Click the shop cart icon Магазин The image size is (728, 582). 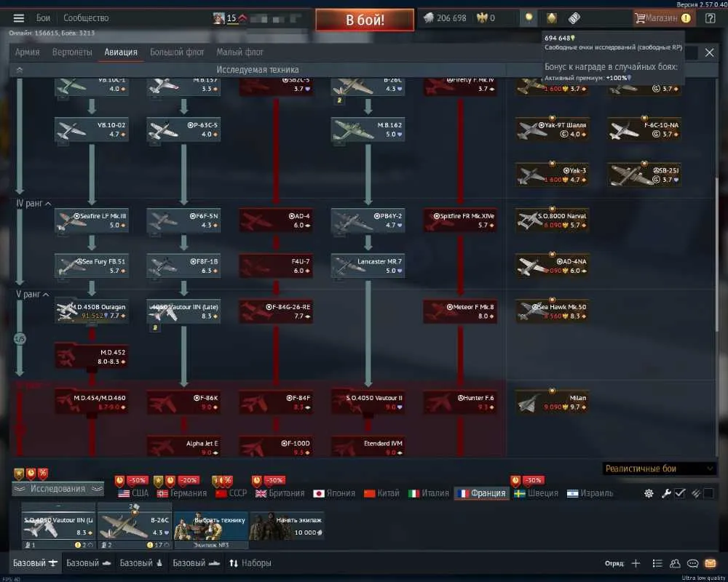(x=662, y=18)
